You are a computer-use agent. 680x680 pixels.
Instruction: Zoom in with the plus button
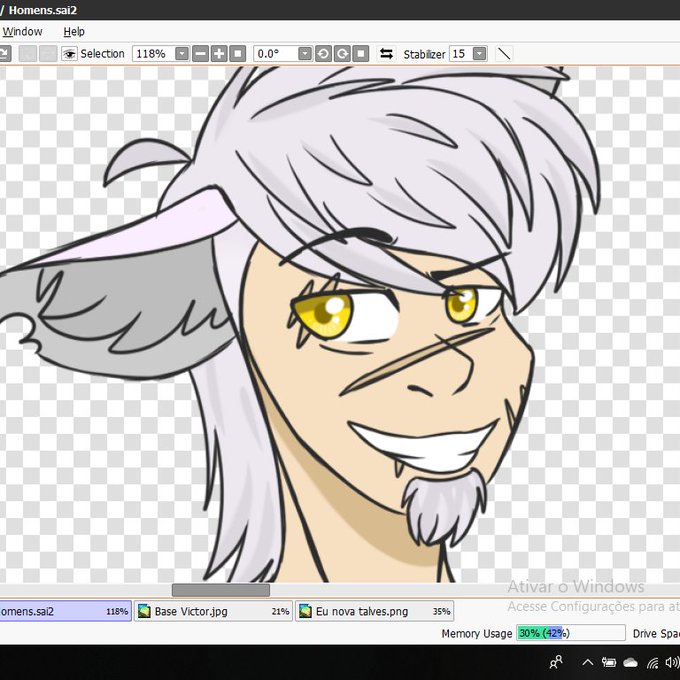pos(219,54)
